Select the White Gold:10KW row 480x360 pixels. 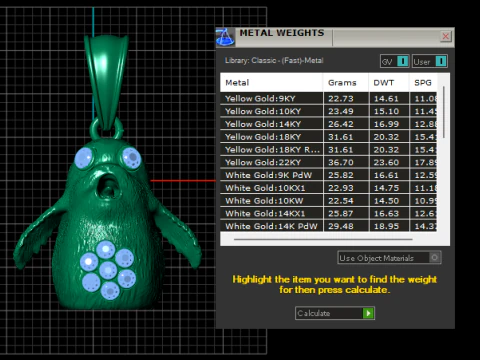click(328, 201)
